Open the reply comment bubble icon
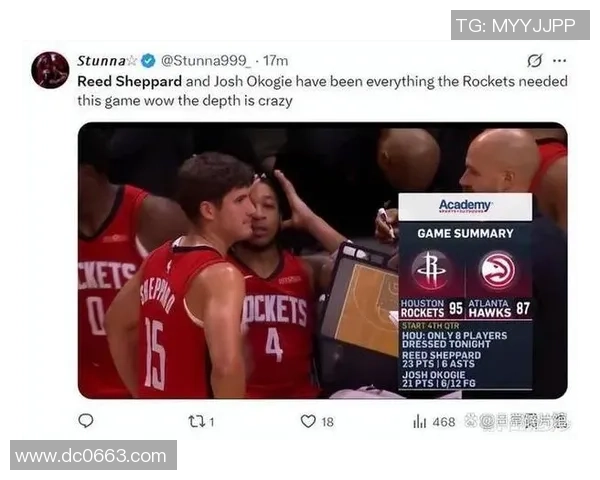 (86, 421)
